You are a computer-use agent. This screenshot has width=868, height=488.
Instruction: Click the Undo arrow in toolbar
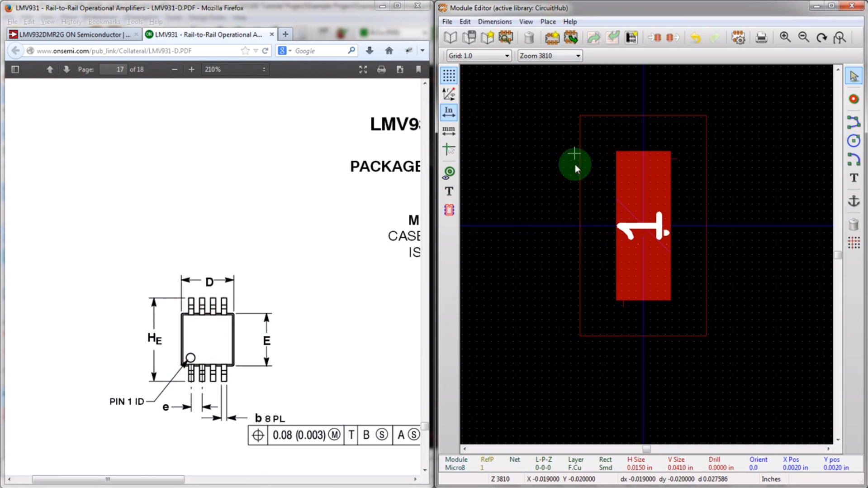696,38
